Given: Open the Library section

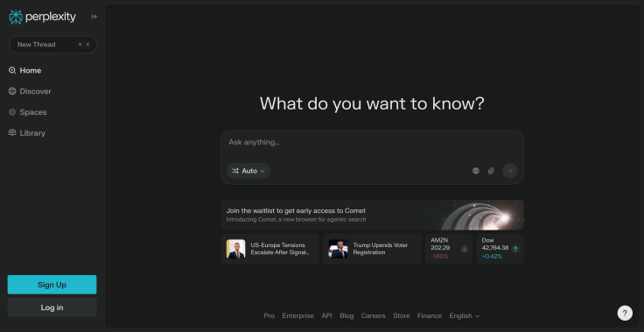Looking at the screenshot, I should pos(27,133).
